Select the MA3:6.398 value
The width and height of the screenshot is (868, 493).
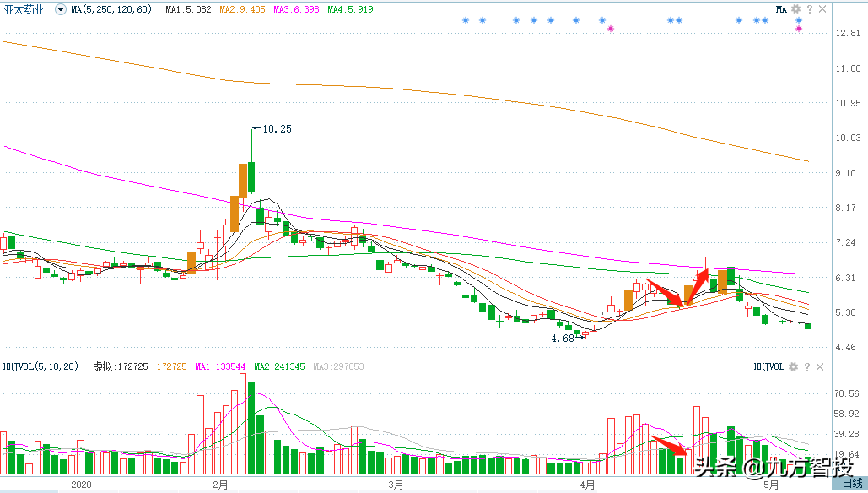click(296, 9)
